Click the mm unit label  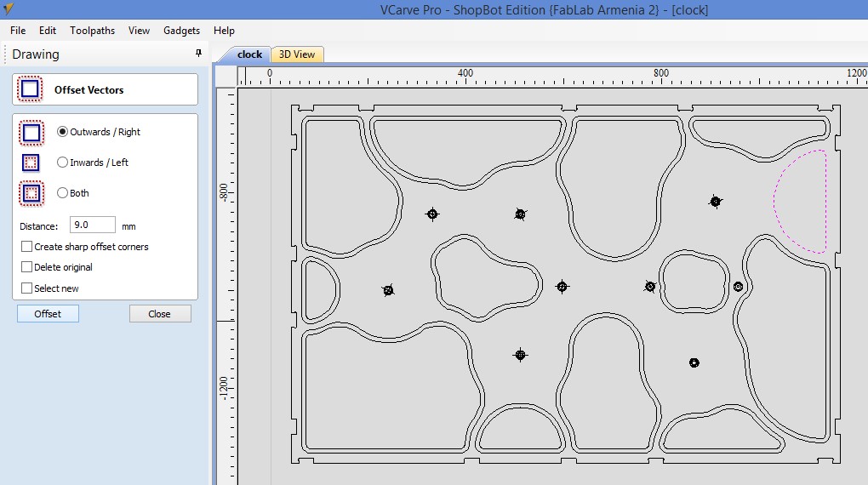pyautogui.click(x=128, y=225)
